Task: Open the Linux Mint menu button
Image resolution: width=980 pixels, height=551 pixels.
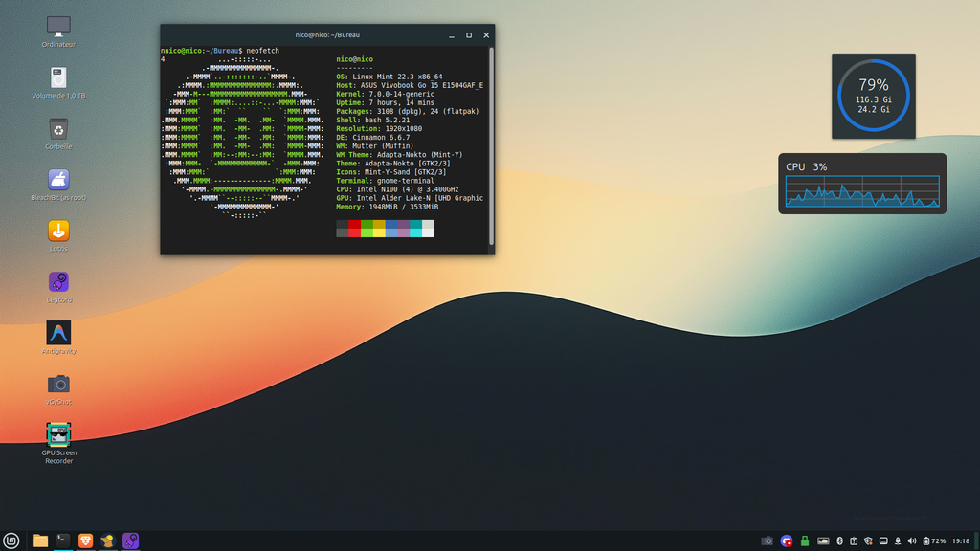Action: coord(11,540)
